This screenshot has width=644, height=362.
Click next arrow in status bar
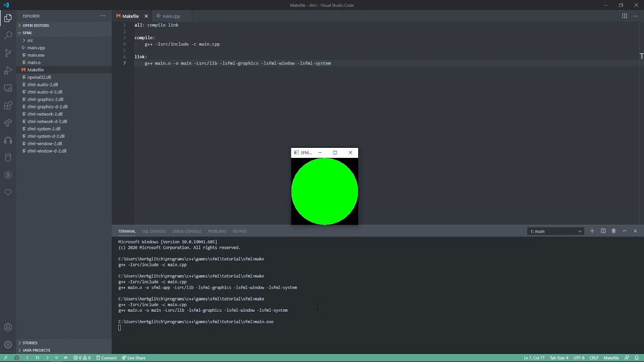tap(47, 358)
